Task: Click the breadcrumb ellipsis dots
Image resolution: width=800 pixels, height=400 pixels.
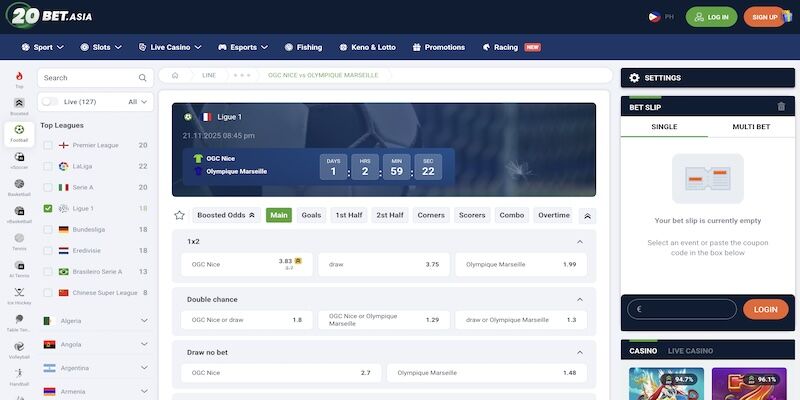Action: [242, 76]
